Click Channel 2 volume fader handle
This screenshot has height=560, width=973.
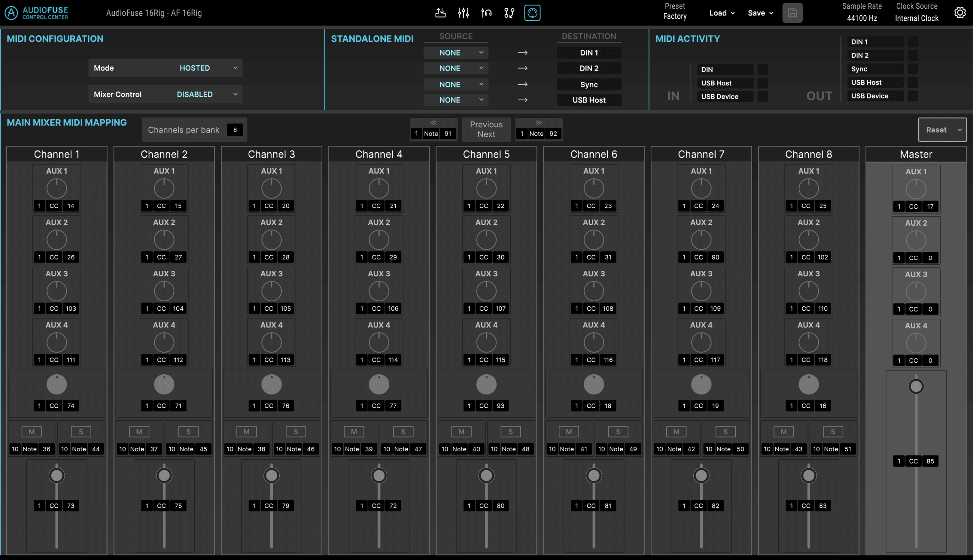click(164, 476)
